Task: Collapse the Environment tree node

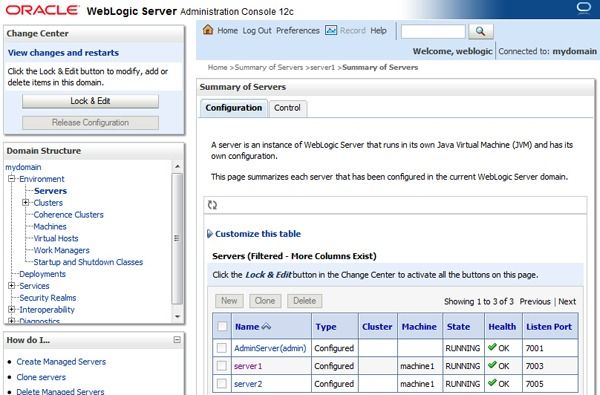Action: coord(11,179)
